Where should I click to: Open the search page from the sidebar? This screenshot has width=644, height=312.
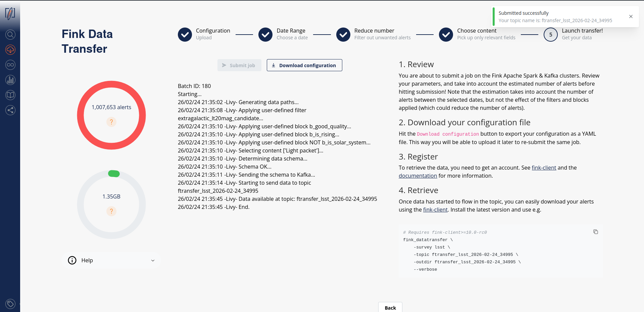(x=10, y=35)
